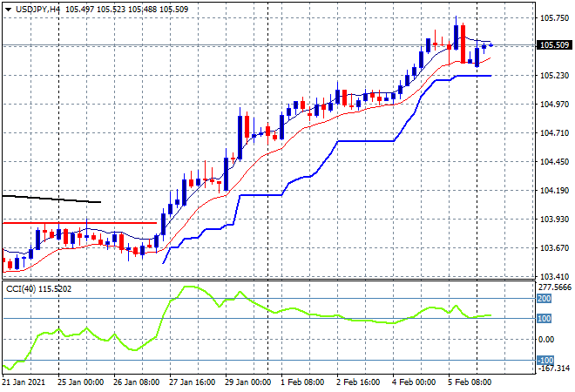Screen dimensions: 575x392
Task: Click the -167.314 CCI scale minimum label
Action: click(553, 368)
